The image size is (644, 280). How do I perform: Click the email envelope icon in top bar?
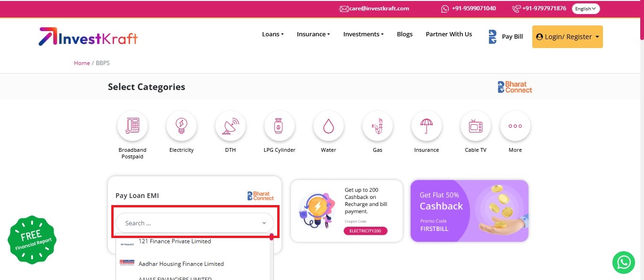[344, 8]
